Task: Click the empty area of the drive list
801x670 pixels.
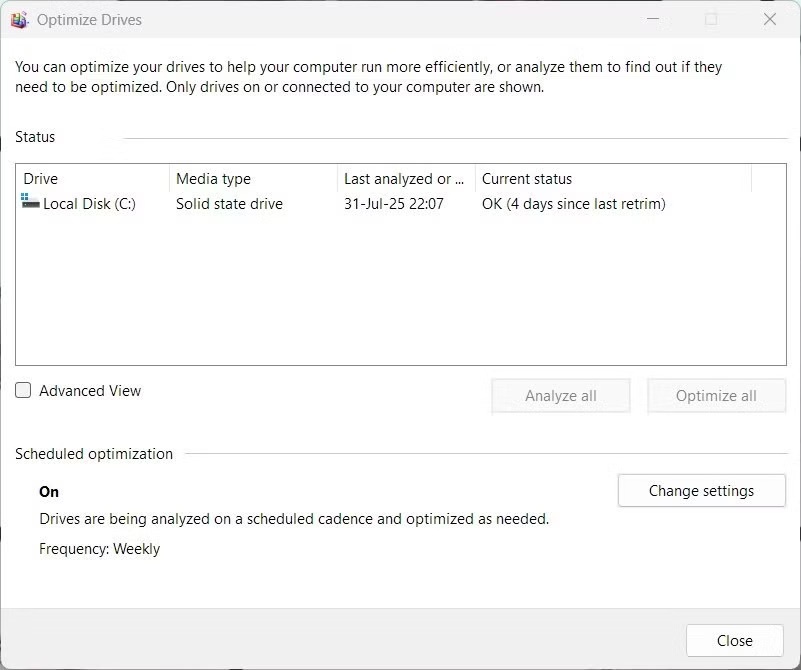Action: (x=400, y=300)
